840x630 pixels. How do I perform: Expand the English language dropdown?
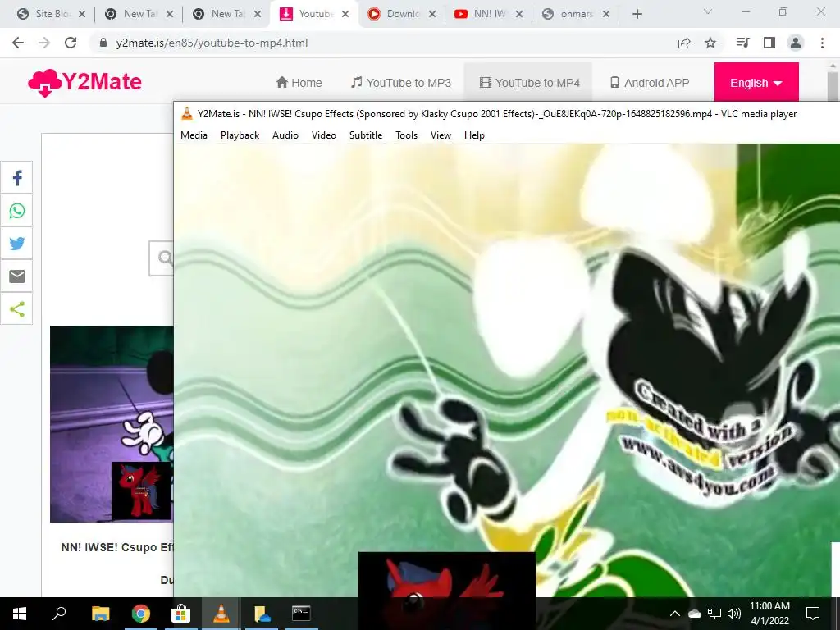pyautogui.click(x=756, y=83)
